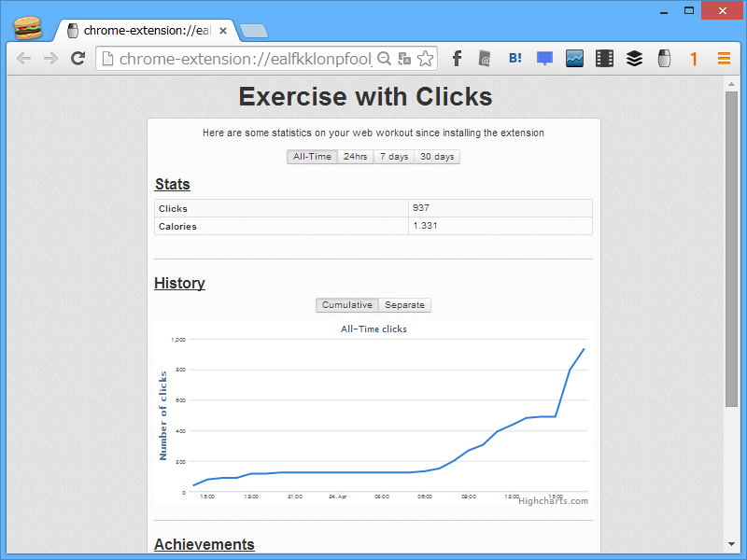Viewport: 747px width, 560px height.
Task: Click the address bar URL field
Action: pos(245,59)
